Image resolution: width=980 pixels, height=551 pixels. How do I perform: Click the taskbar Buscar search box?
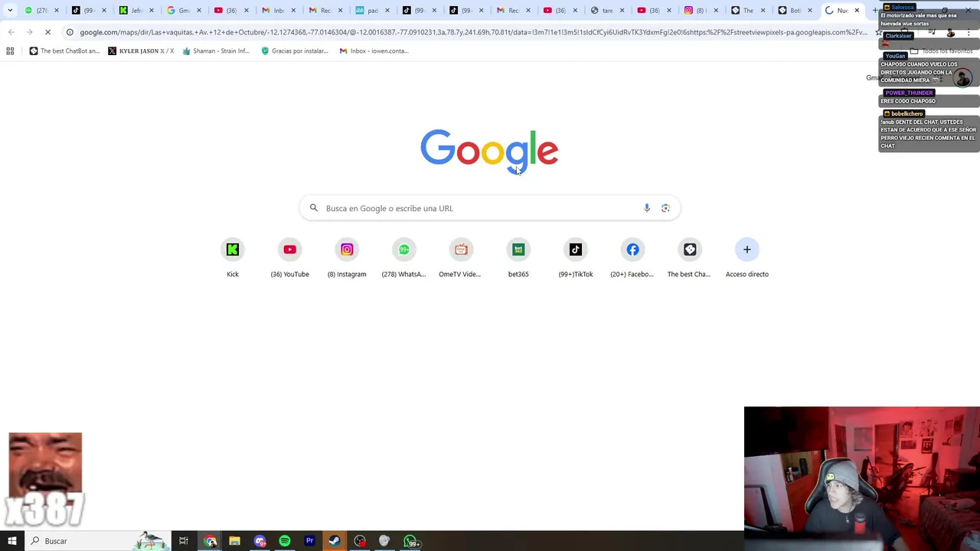[97, 541]
